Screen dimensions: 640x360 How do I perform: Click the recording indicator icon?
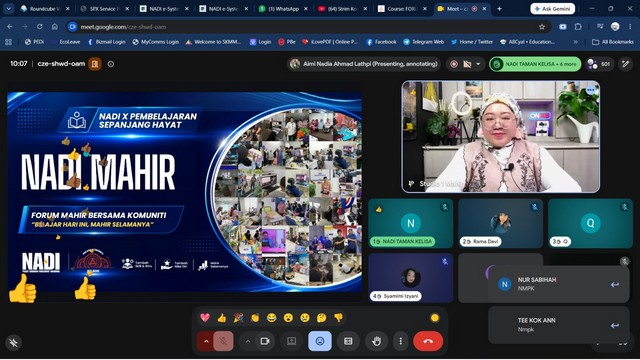coord(454,64)
